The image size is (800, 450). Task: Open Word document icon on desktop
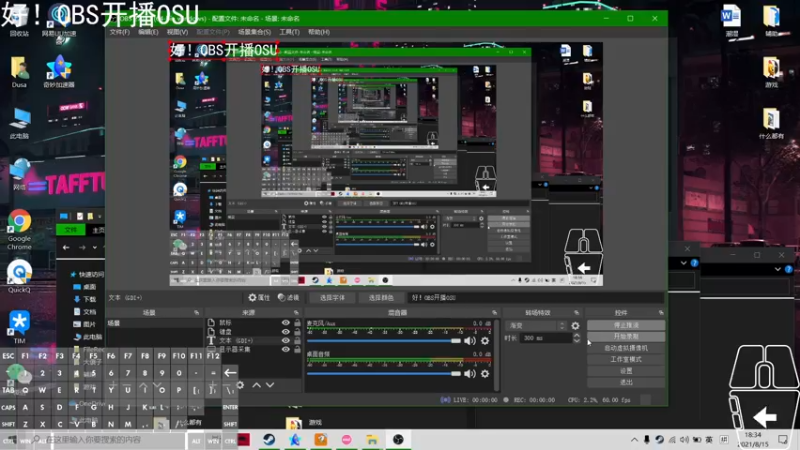[x=731, y=20]
